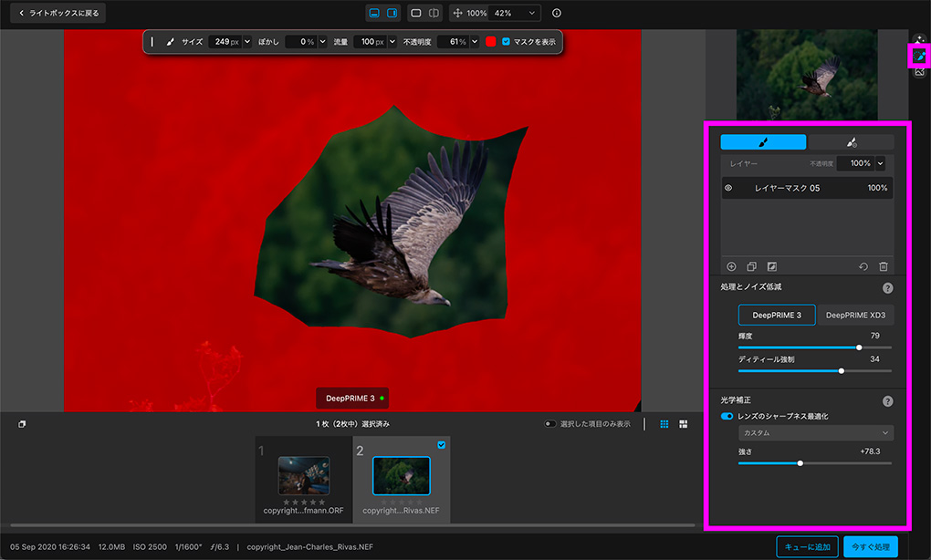Screen dimensions: 931x560
Task: Invert the layer mask
Action: pos(771,266)
